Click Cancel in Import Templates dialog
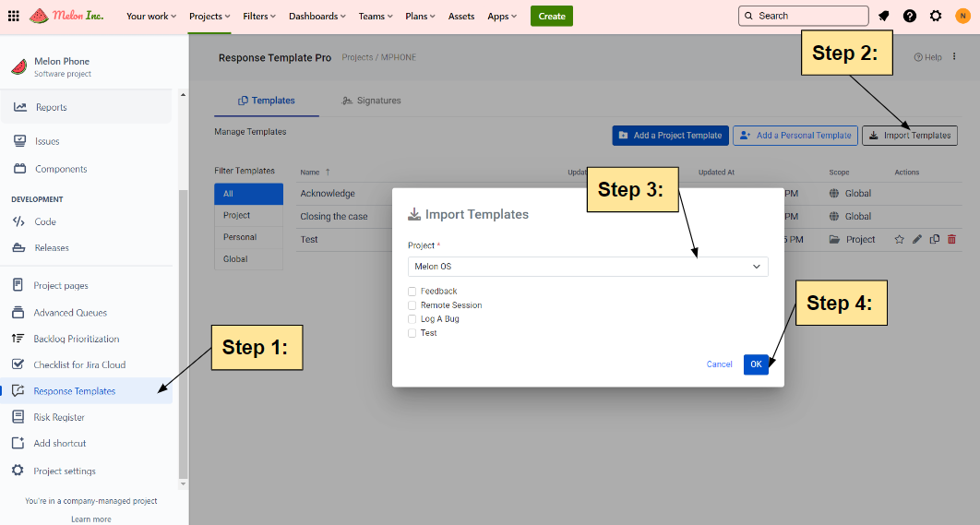The width and height of the screenshot is (980, 525). pyautogui.click(x=719, y=364)
